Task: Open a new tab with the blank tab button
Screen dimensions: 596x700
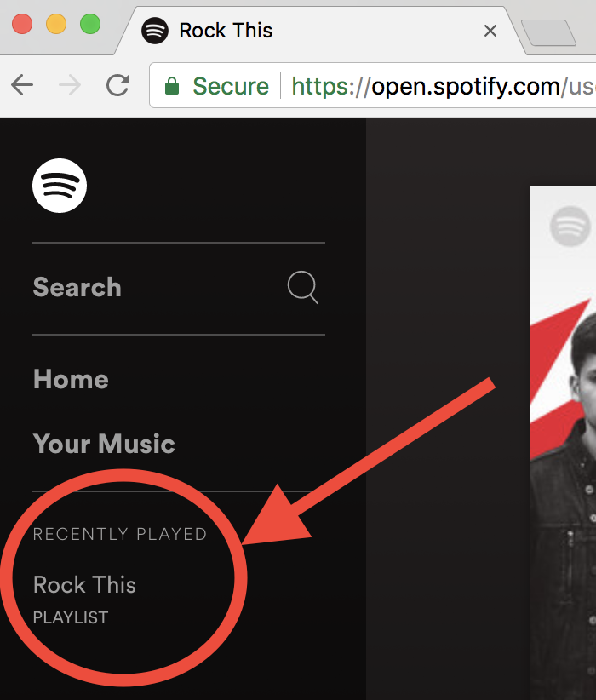Action: pyautogui.click(x=548, y=32)
